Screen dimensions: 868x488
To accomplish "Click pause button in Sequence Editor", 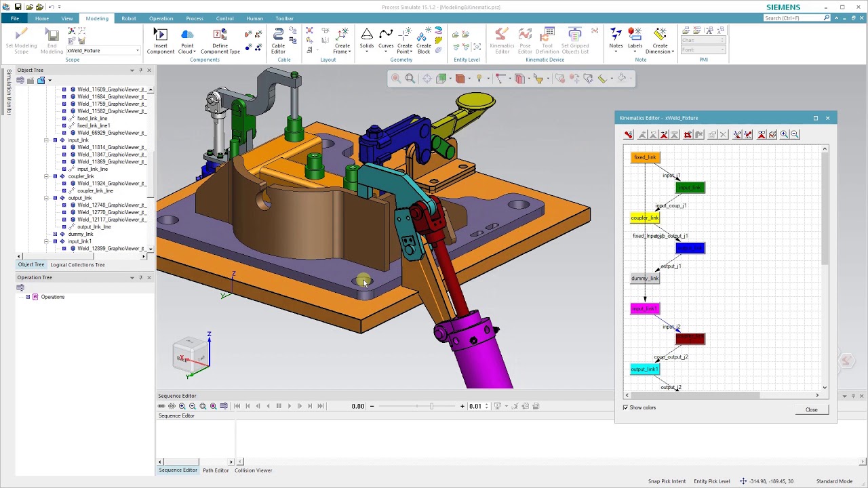I will point(278,406).
